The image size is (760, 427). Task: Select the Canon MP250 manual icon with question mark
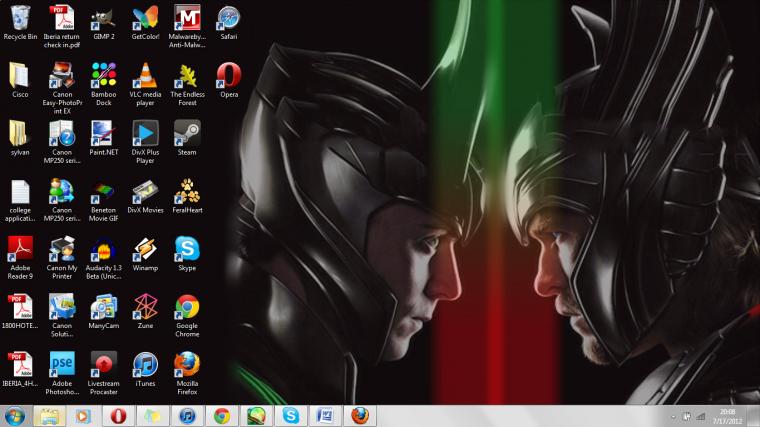point(62,142)
